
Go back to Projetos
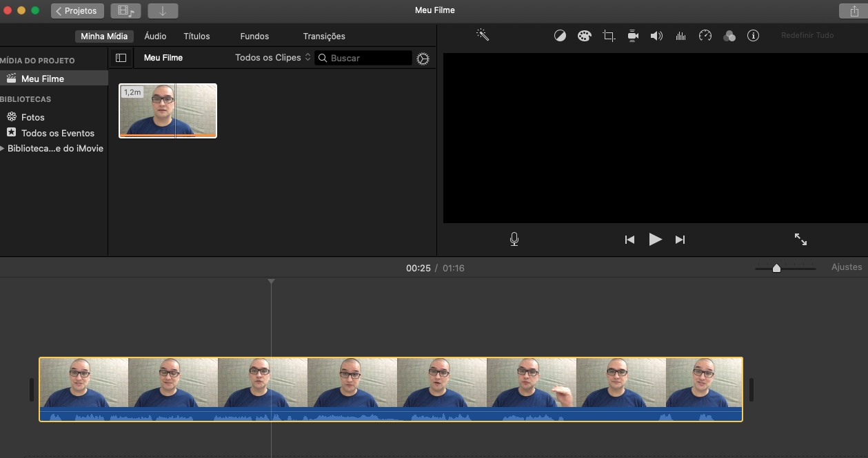(77, 11)
